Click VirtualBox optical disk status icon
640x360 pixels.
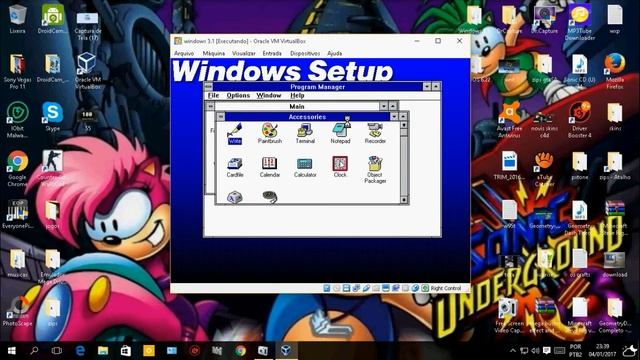(x=336, y=288)
